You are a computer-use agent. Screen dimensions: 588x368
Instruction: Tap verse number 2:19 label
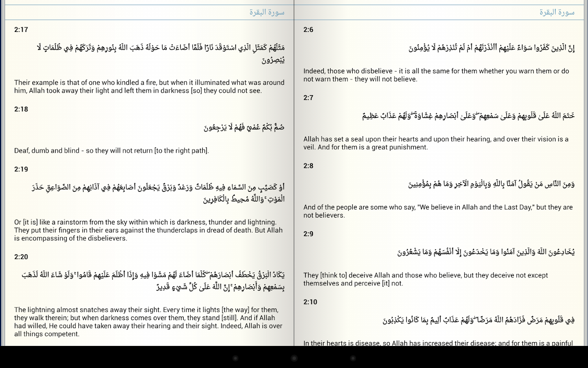coord(21,169)
